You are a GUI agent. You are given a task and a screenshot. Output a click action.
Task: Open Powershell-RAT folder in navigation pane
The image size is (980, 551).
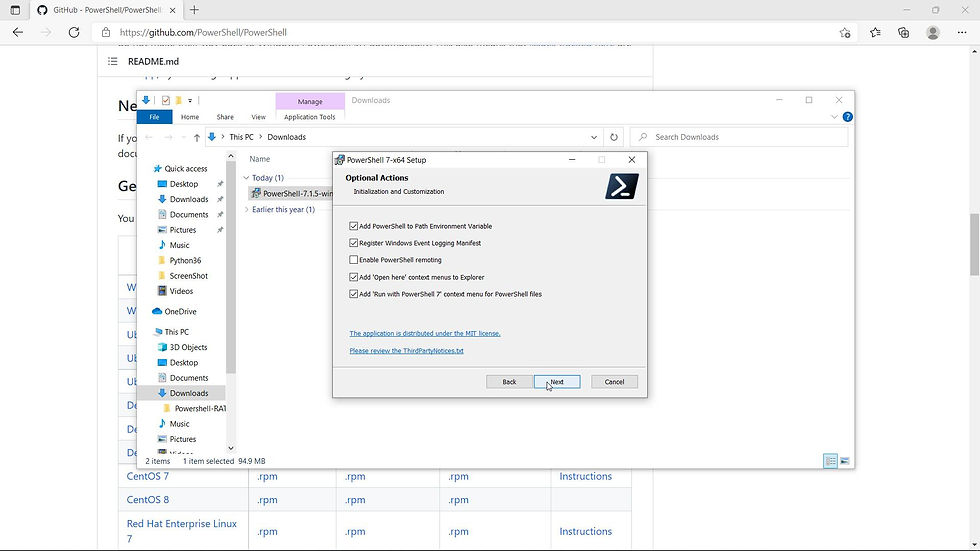coord(194,409)
